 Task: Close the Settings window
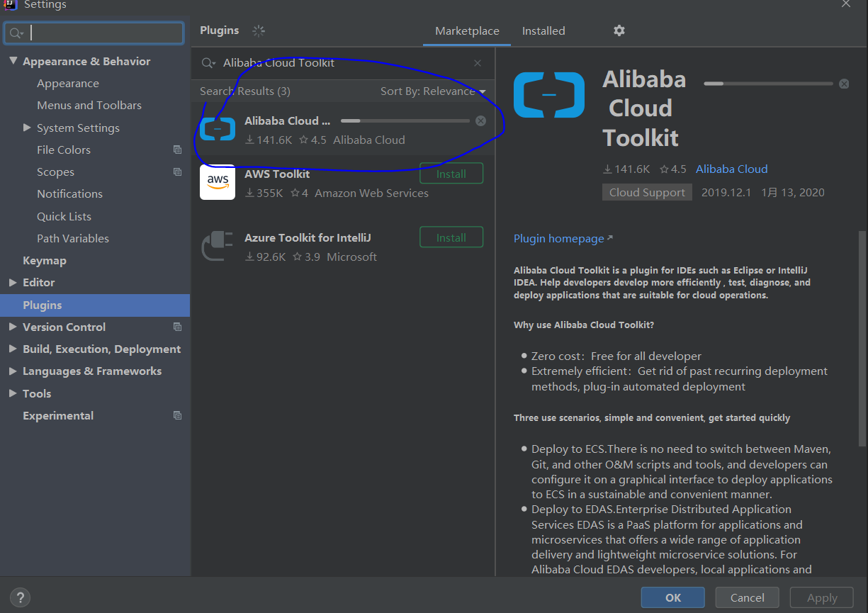pyautogui.click(x=845, y=4)
